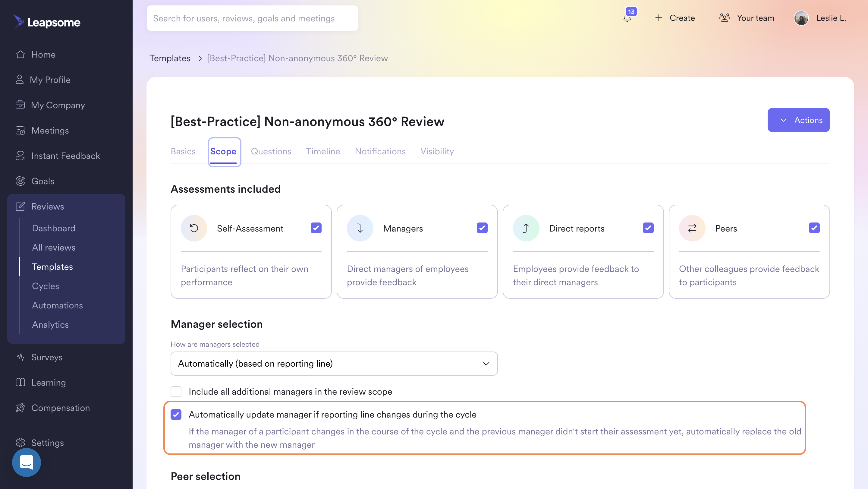Click the Home house icon

[x=20, y=54]
